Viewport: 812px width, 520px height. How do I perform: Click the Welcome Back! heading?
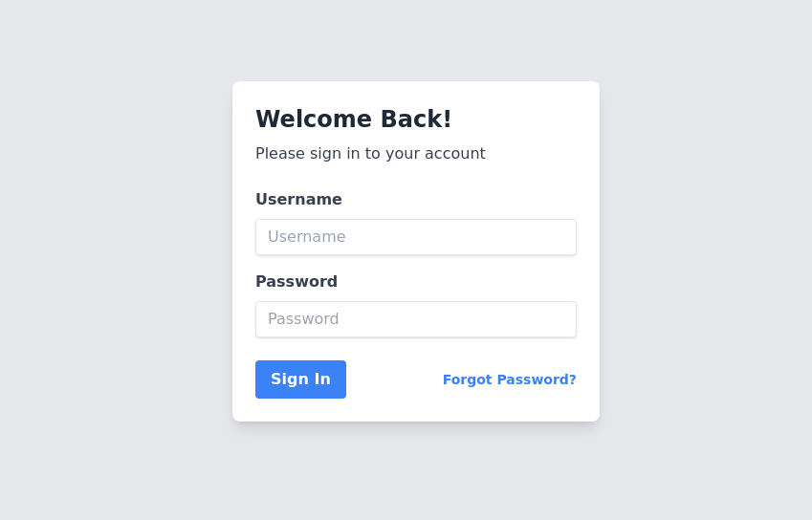click(353, 119)
